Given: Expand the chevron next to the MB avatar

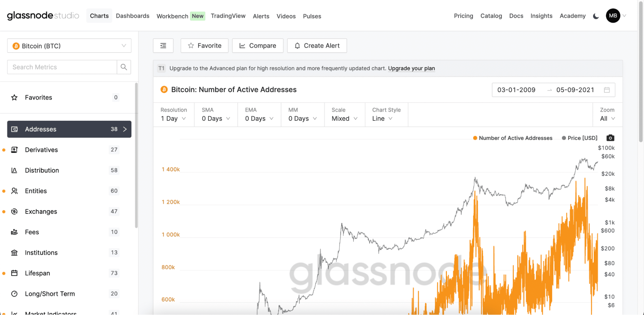Looking at the screenshot, I should click(x=624, y=16).
